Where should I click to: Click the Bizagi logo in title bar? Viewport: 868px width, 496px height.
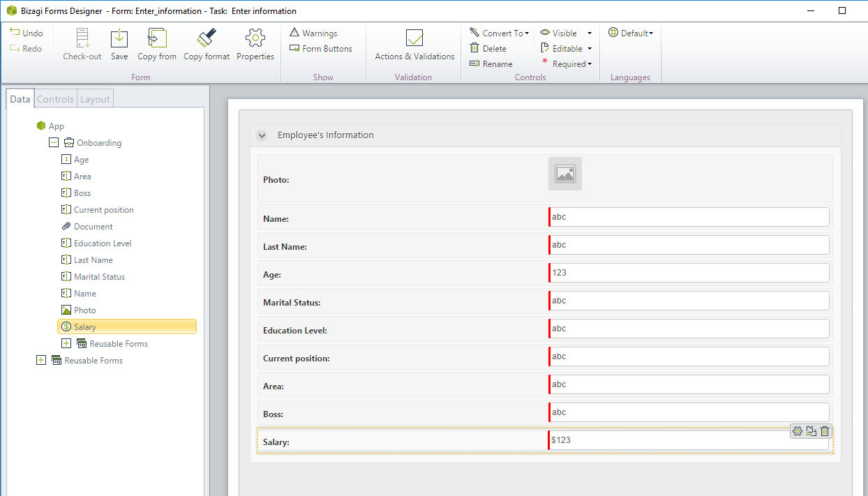tap(11, 10)
